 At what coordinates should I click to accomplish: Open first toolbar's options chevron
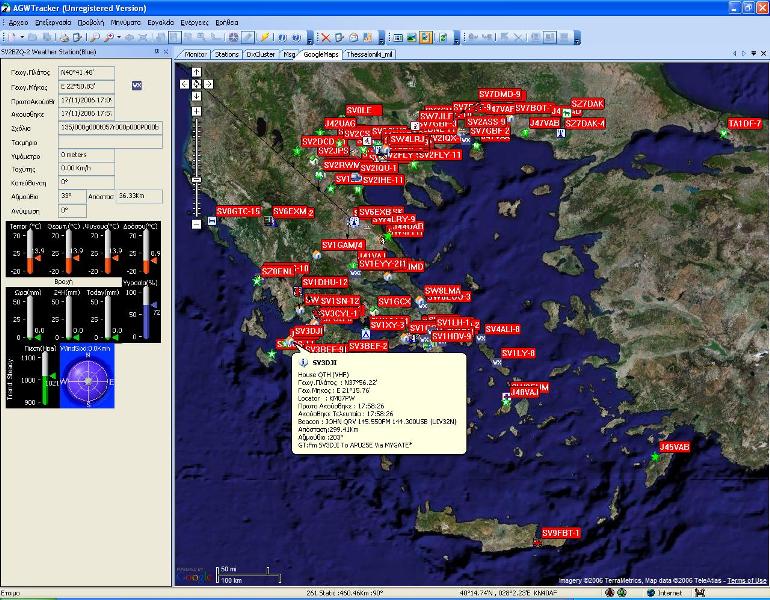click(x=310, y=37)
